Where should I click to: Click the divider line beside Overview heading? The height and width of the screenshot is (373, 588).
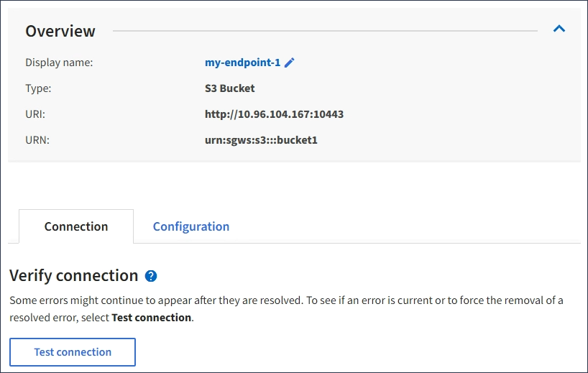click(323, 31)
